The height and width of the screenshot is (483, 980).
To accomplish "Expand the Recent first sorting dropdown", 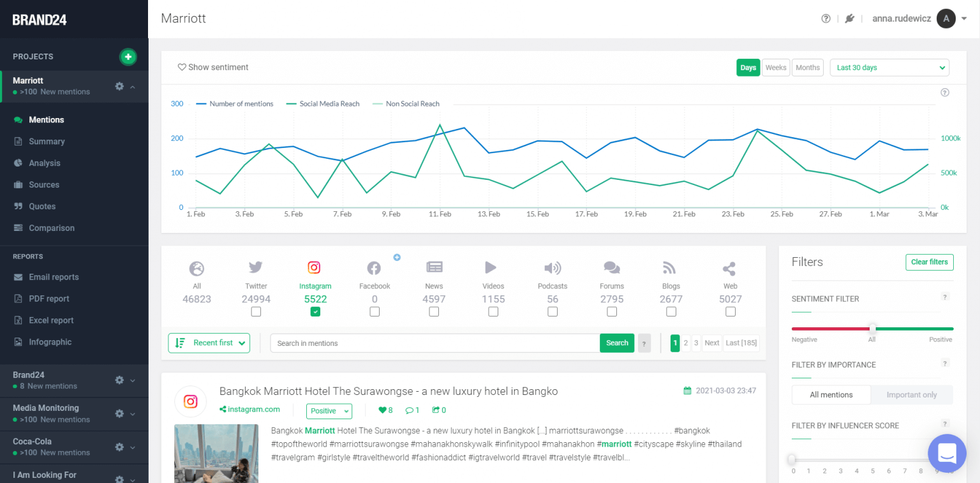I will (209, 343).
